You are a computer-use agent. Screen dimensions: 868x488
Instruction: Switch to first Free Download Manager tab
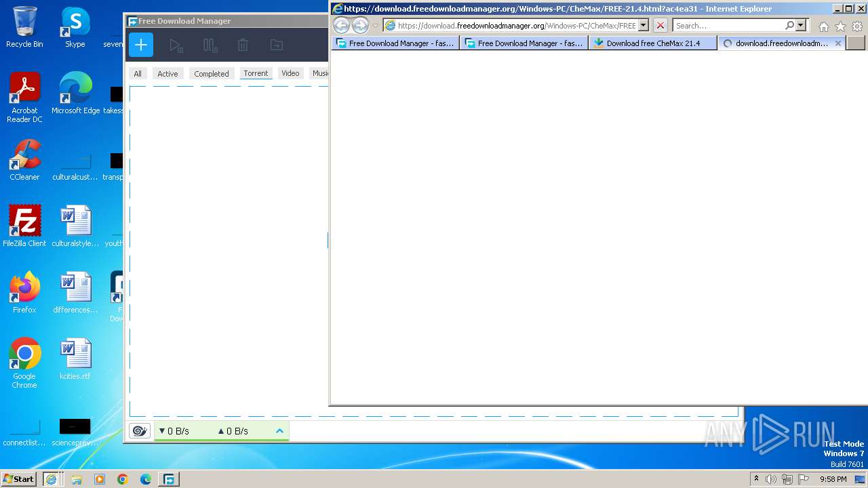coord(395,43)
